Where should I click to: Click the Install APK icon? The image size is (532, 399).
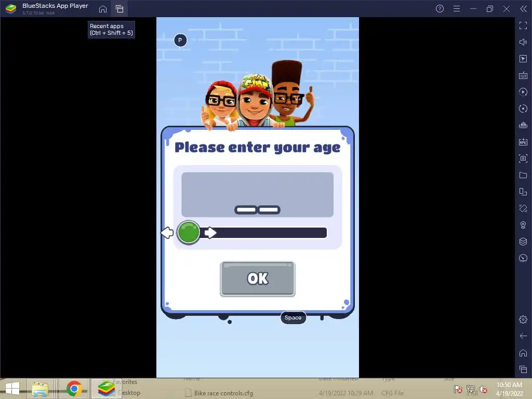(x=523, y=142)
